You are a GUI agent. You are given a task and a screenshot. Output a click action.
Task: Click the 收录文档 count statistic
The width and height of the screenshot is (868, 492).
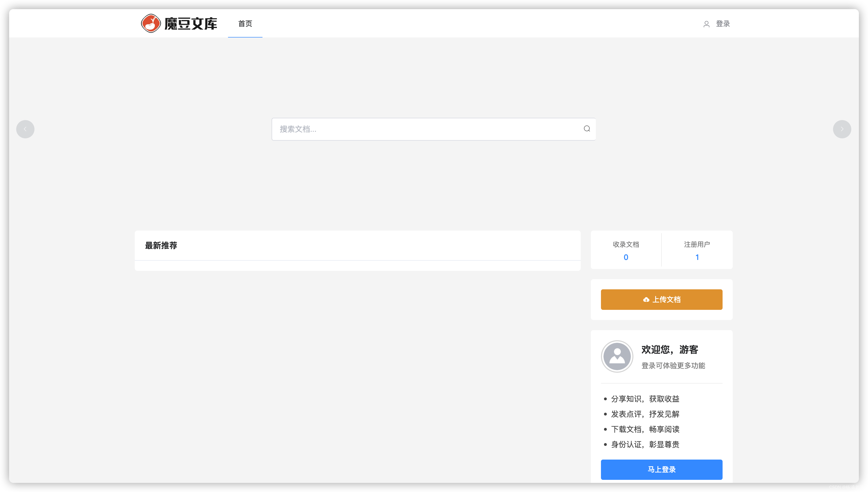[626, 257]
